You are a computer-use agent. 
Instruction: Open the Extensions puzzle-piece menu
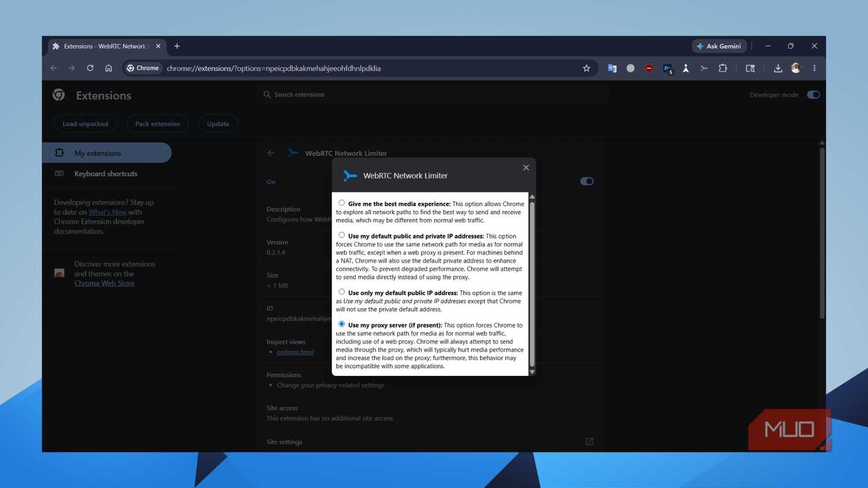[x=723, y=68]
